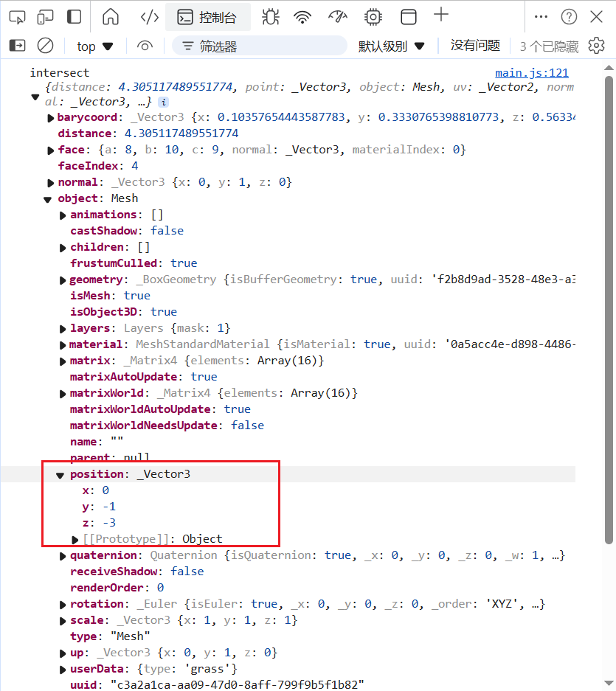Viewport: 616px width, 691px height.
Task: Open console settings gear icon
Action: [x=597, y=46]
